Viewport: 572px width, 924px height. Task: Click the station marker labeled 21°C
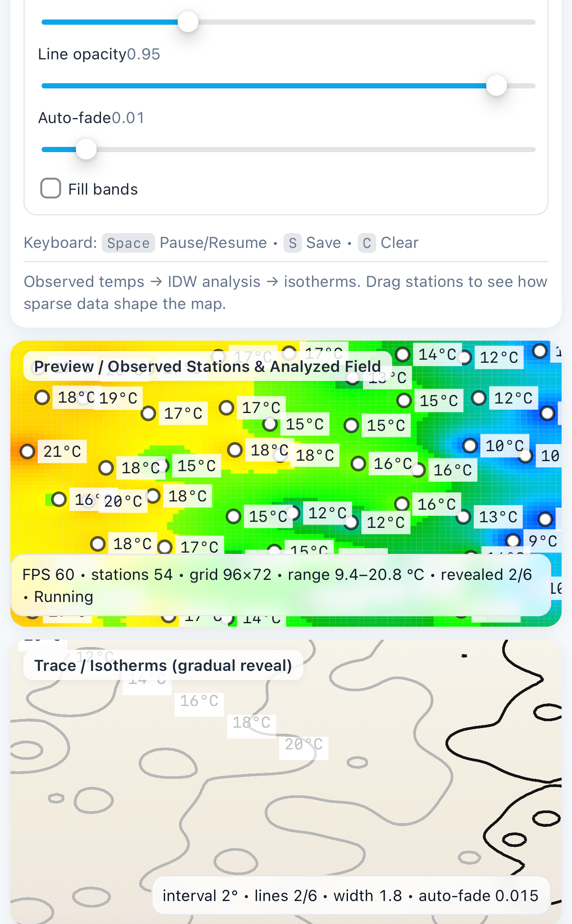[x=27, y=451]
